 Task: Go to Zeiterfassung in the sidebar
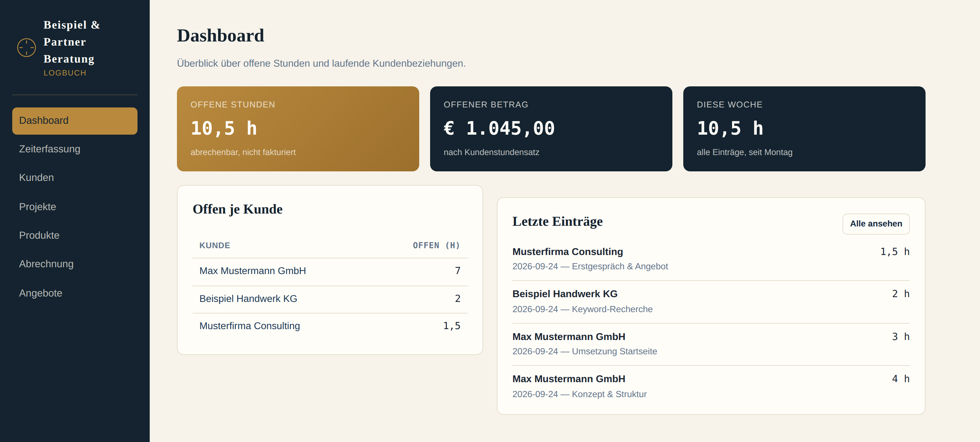(x=75, y=149)
